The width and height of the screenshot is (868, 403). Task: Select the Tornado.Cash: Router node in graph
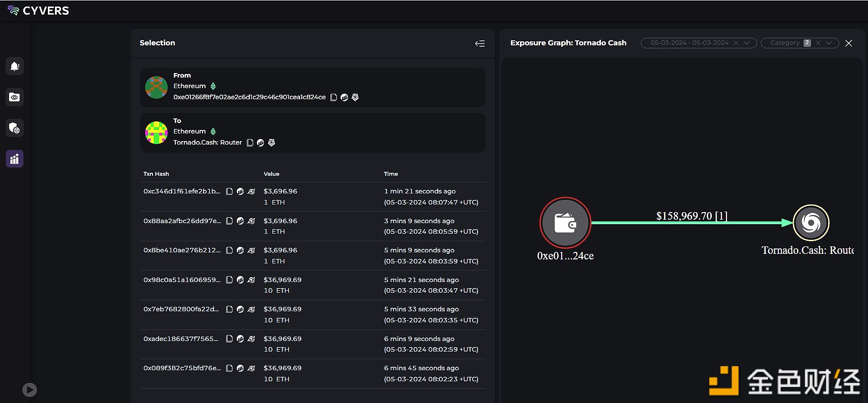[x=811, y=223]
